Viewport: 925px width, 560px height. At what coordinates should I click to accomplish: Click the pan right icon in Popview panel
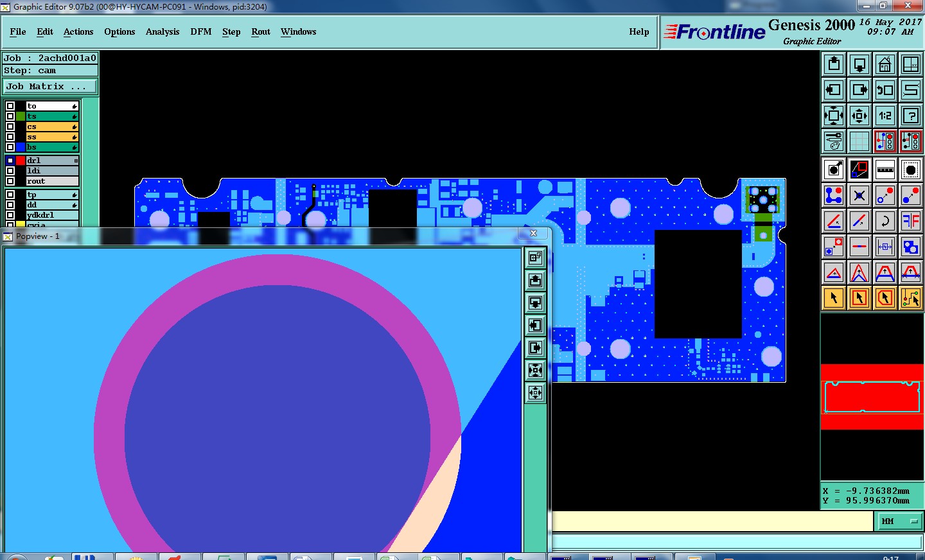pyautogui.click(x=535, y=347)
